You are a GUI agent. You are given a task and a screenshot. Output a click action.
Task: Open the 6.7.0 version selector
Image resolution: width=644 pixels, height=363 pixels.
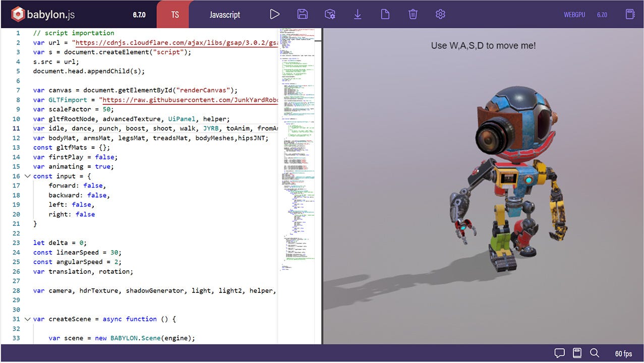[139, 14]
